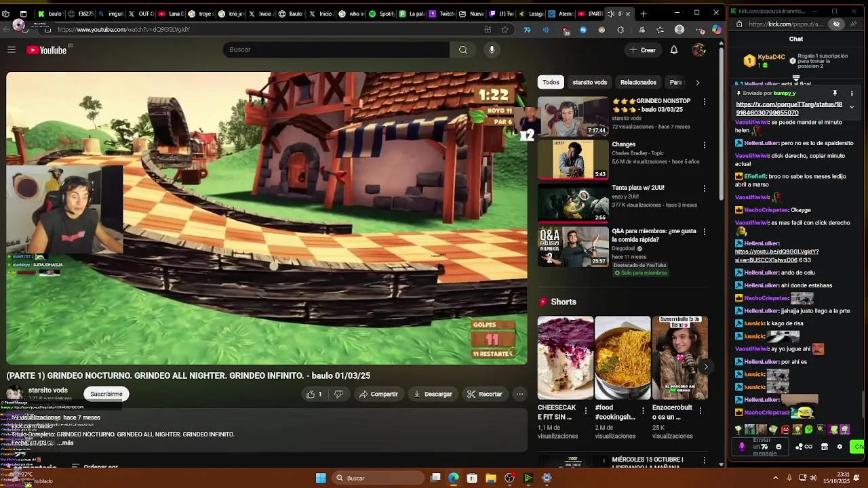Click the Compartir share button

pos(378,394)
